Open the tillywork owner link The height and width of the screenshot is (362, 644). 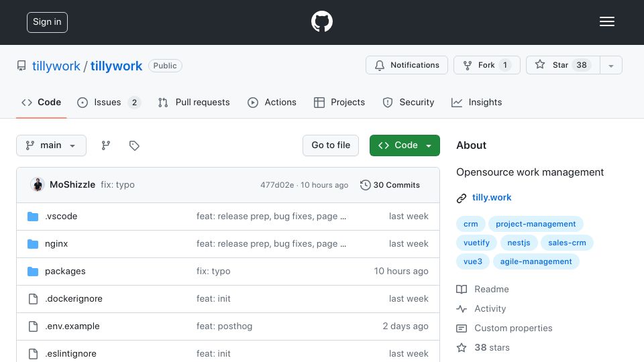click(x=56, y=66)
